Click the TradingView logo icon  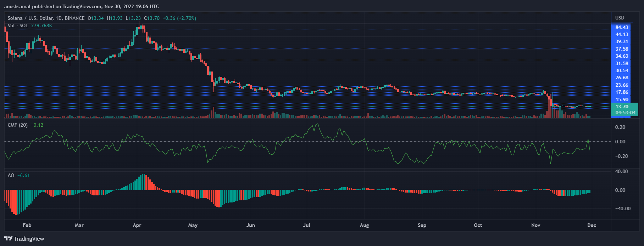click(x=9, y=239)
